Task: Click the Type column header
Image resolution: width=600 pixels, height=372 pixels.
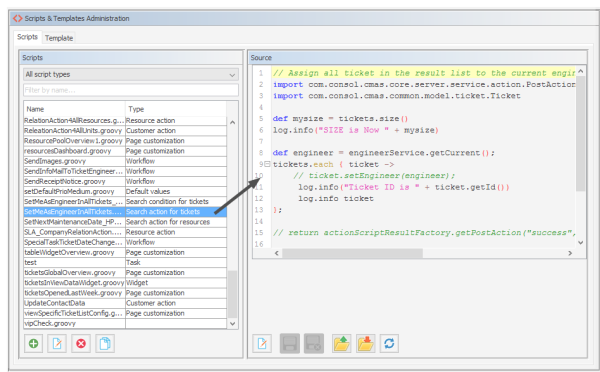Action: (x=176, y=109)
